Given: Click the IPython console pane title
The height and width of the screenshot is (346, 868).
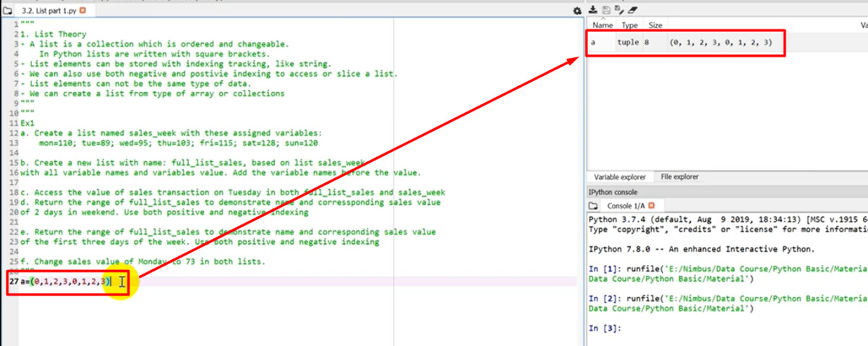Looking at the screenshot, I should pos(613,192).
